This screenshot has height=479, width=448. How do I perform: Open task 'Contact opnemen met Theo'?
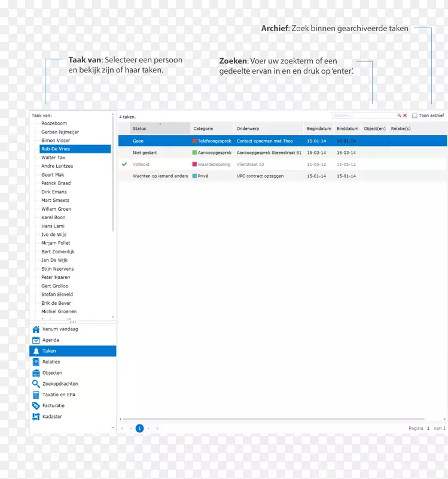[x=264, y=141]
